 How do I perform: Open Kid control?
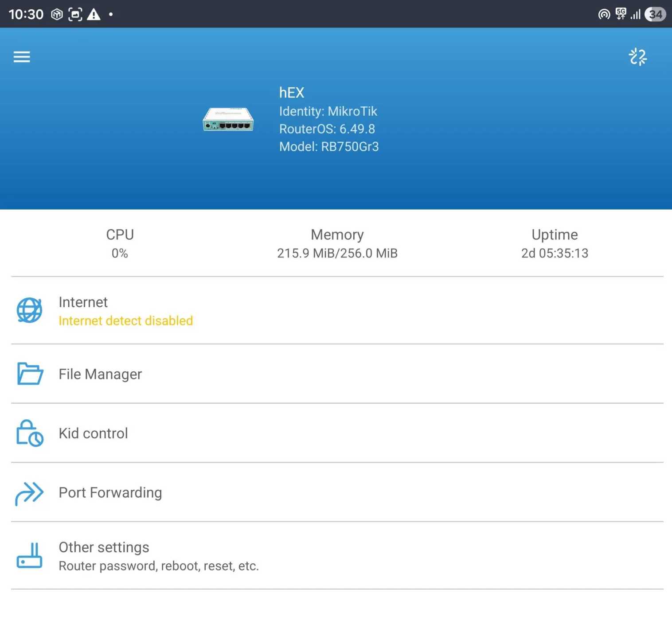click(x=337, y=433)
